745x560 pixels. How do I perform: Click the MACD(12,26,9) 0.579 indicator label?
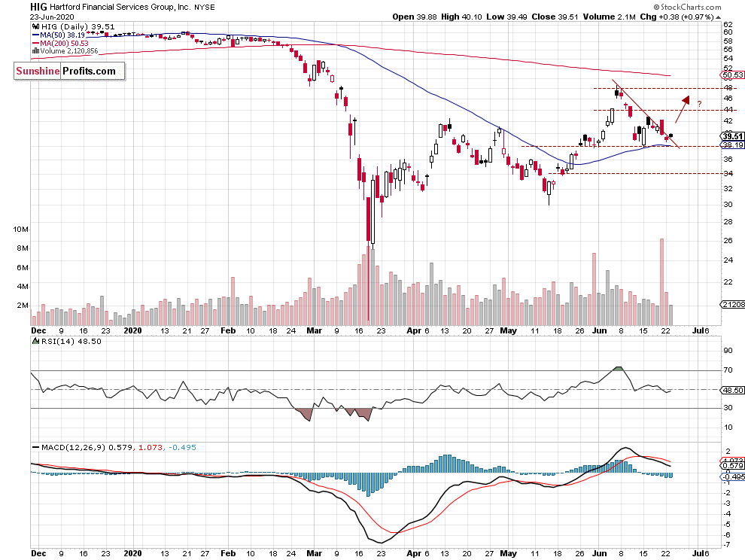pyautogui.click(x=87, y=447)
